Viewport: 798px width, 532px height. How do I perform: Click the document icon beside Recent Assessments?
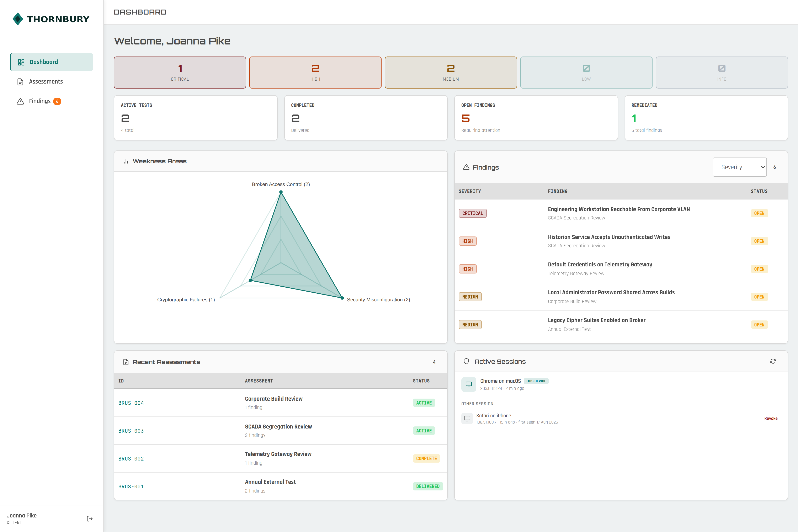[x=126, y=362]
